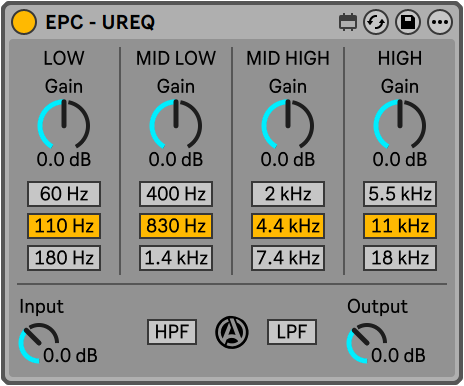
Task: Select the 4.4 kHz frequency button
Action: (x=288, y=226)
